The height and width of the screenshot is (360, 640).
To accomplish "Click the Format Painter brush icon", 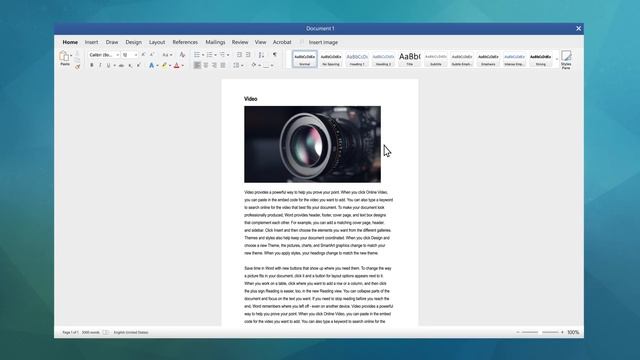I will (77, 67).
